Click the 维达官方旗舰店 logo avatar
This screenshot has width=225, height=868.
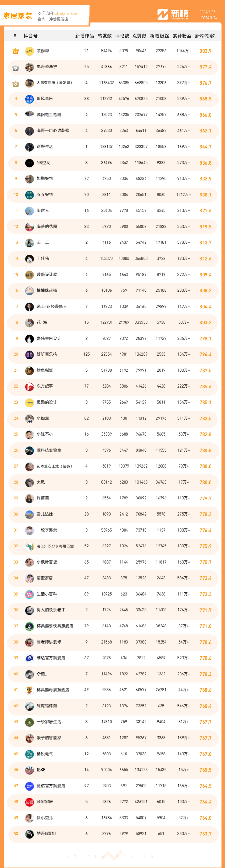click(x=30, y=658)
